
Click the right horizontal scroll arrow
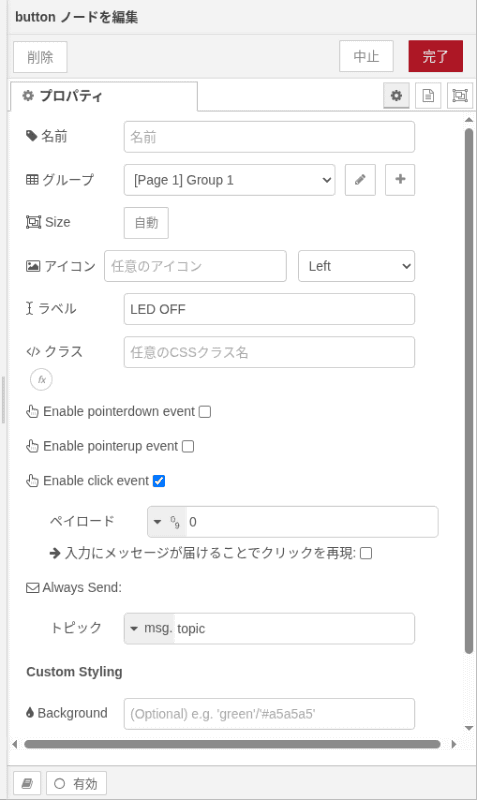(x=454, y=744)
